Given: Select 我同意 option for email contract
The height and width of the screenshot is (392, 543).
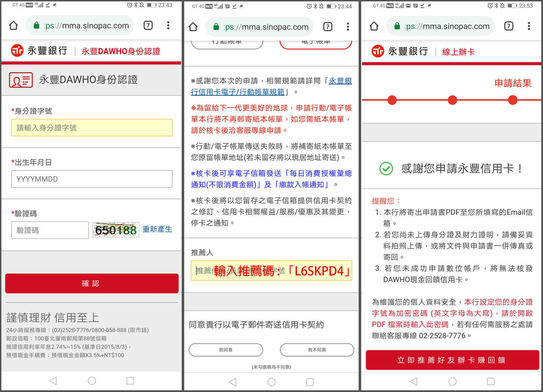Looking at the screenshot, I should click(x=226, y=350).
